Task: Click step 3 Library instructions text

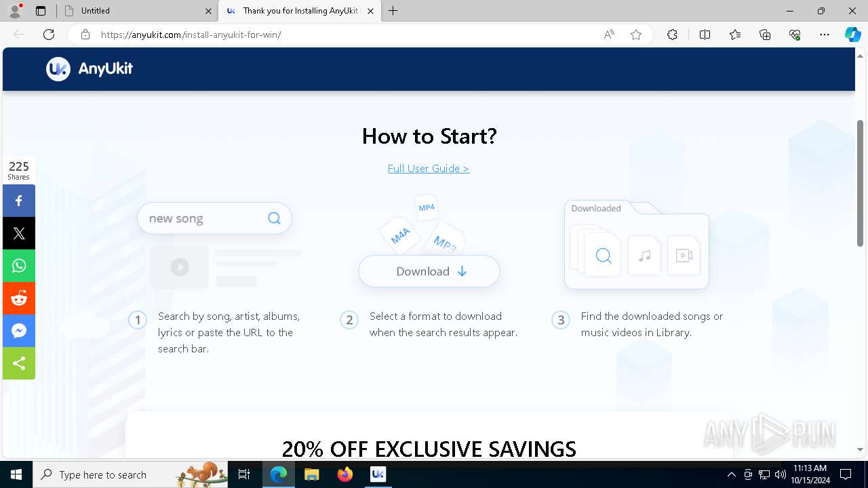Action: point(652,324)
